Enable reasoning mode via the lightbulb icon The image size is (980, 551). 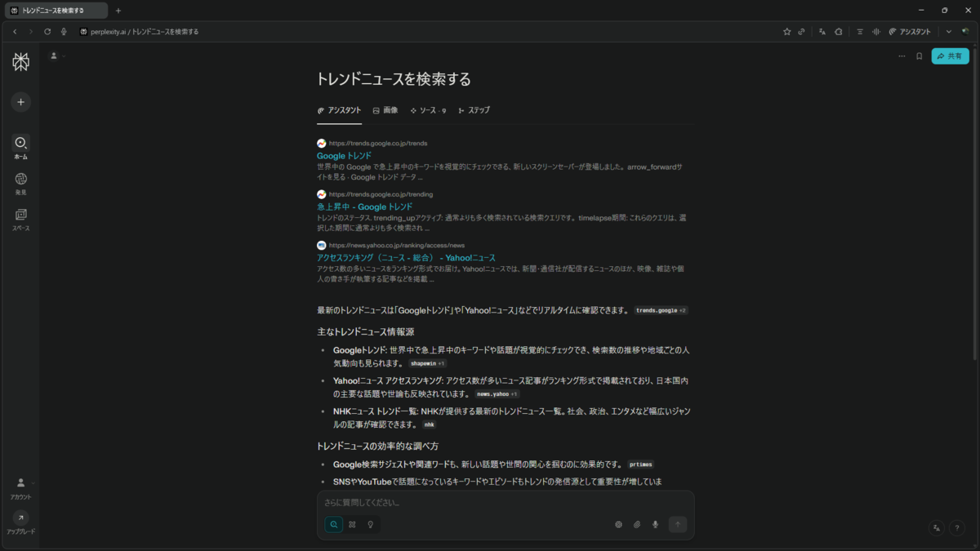pyautogui.click(x=370, y=524)
